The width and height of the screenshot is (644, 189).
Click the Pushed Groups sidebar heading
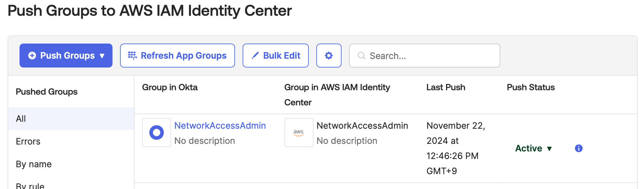[47, 92]
